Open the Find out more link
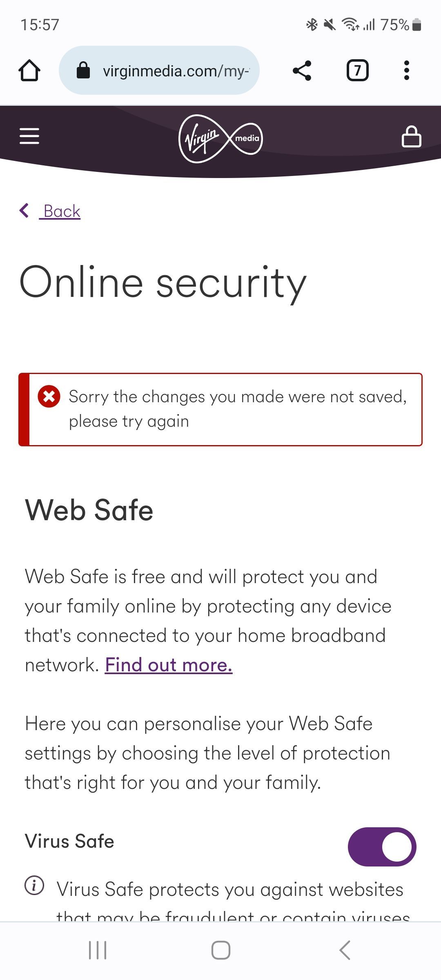The image size is (441, 980). [x=169, y=665]
